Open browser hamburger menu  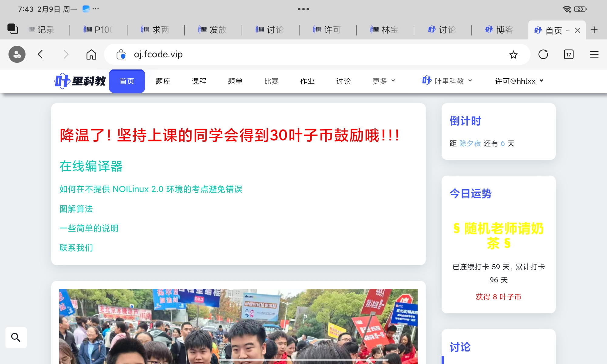point(594,55)
